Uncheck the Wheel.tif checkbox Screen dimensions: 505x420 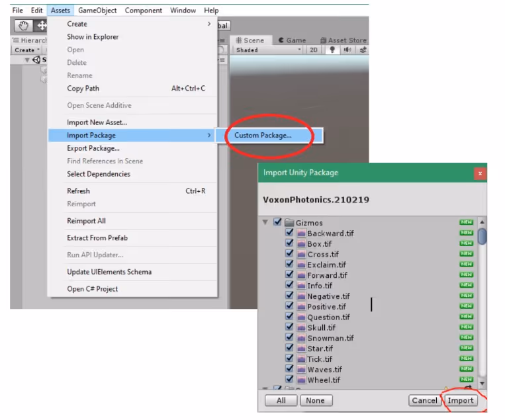click(289, 379)
